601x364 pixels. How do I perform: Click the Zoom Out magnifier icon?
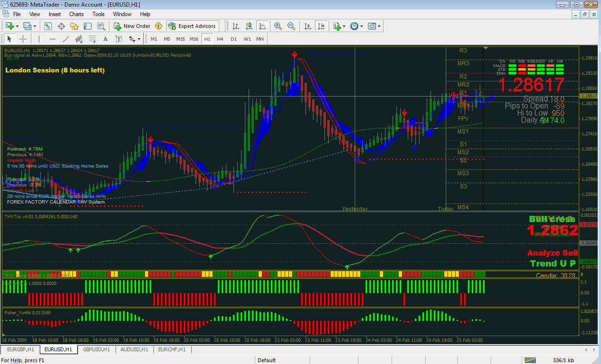[291, 26]
